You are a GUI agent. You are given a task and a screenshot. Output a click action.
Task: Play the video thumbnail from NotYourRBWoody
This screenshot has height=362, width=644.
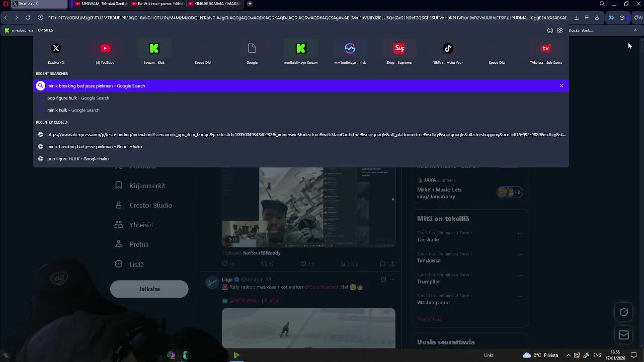pyautogui.click(x=308, y=207)
